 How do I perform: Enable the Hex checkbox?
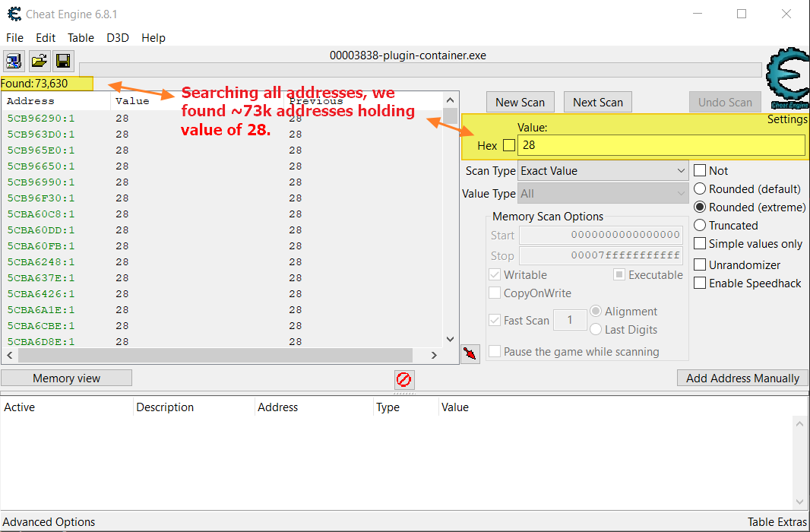click(508, 145)
